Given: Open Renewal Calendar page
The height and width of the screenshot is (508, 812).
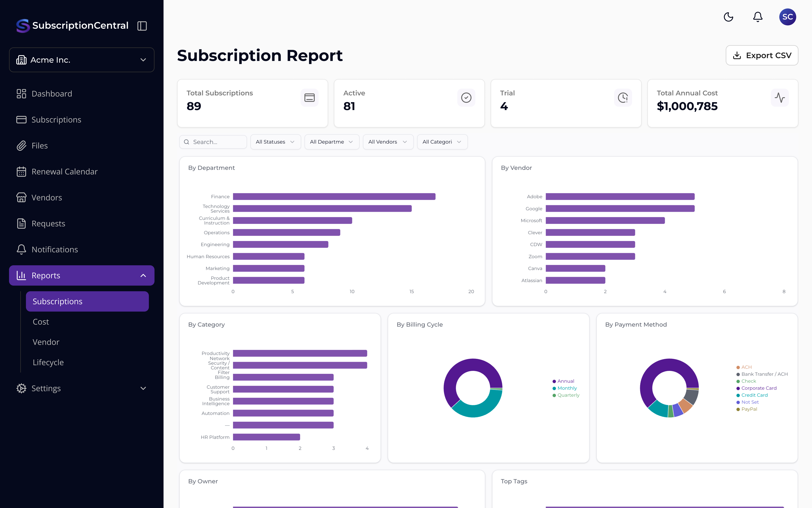Looking at the screenshot, I should point(82,172).
